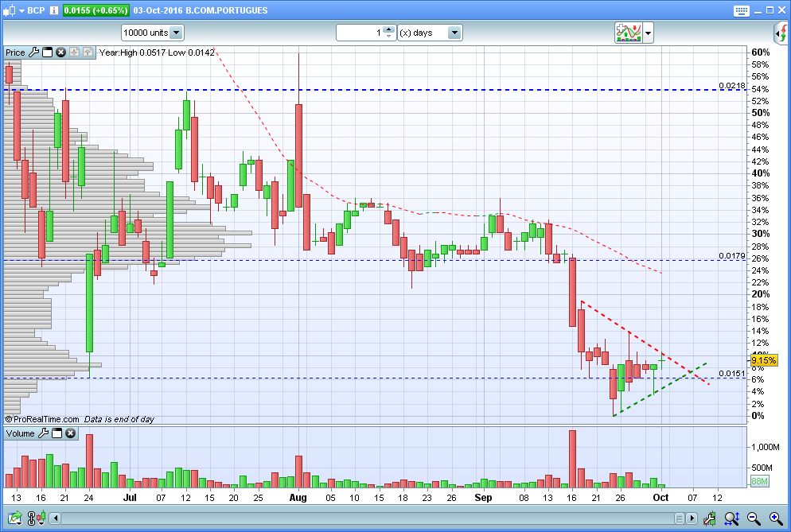Open the dropdown arrow next to BCP
This screenshot has width=791, height=532.
[x=21, y=10]
